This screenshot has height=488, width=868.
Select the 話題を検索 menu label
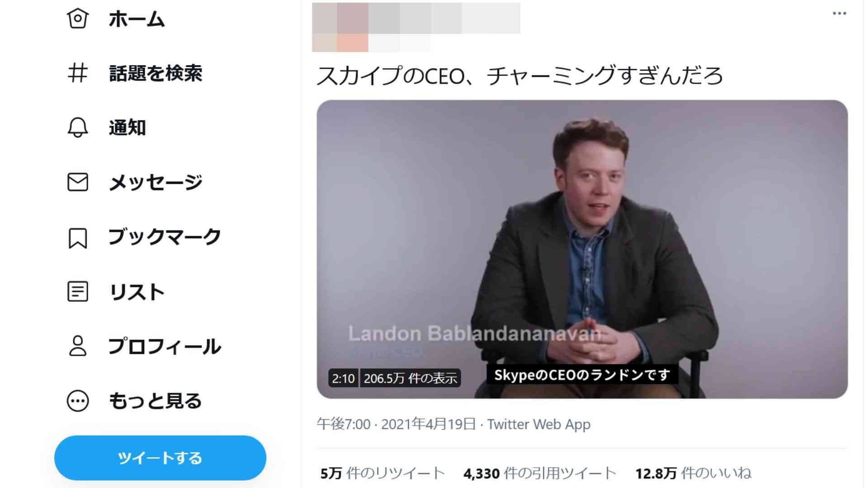point(156,73)
